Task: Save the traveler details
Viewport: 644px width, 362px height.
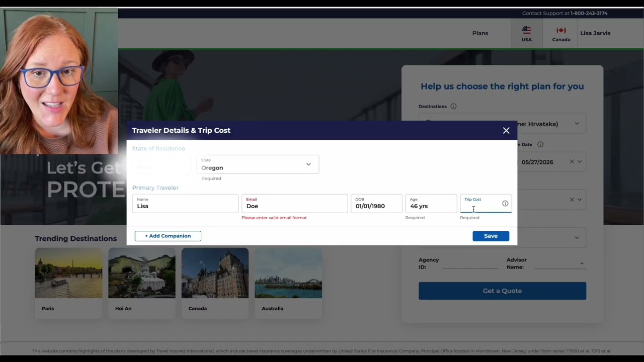Action: pyautogui.click(x=491, y=236)
